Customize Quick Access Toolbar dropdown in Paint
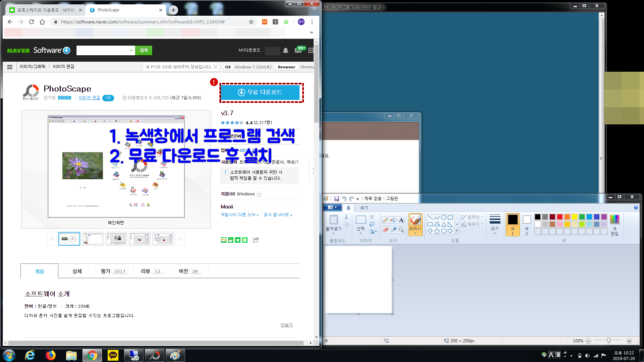This screenshot has height=362, width=644. tap(358, 199)
